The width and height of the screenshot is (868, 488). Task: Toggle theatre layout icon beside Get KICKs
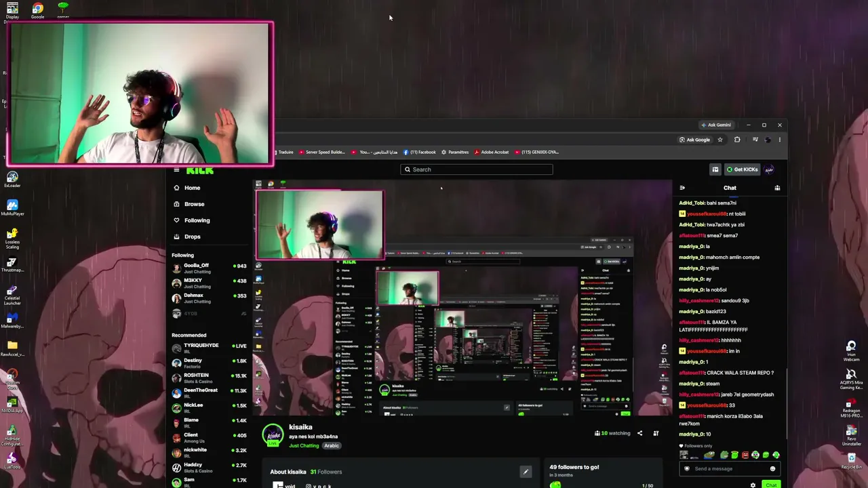pos(715,169)
